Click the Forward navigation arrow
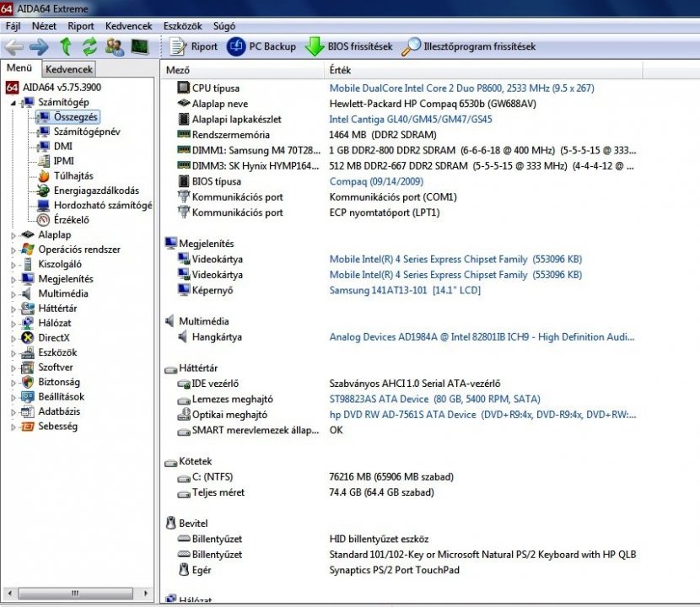The image size is (700, 607). pyautogui.click(x=40, y=47)
